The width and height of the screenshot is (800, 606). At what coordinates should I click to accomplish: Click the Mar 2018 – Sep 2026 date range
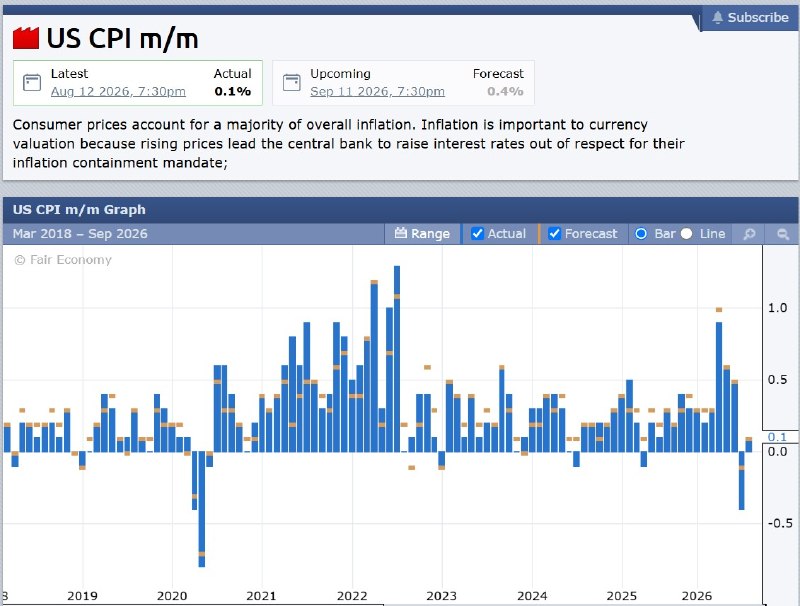80,234
